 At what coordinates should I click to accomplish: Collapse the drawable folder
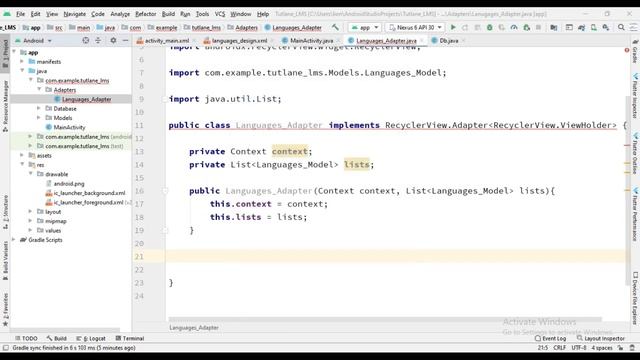point(31,174)
